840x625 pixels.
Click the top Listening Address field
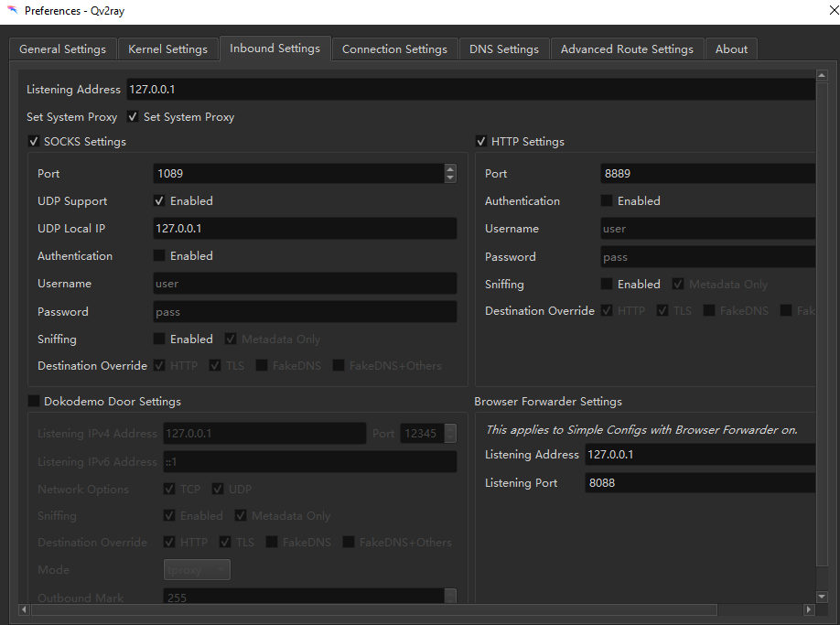[x=471, y=90]
